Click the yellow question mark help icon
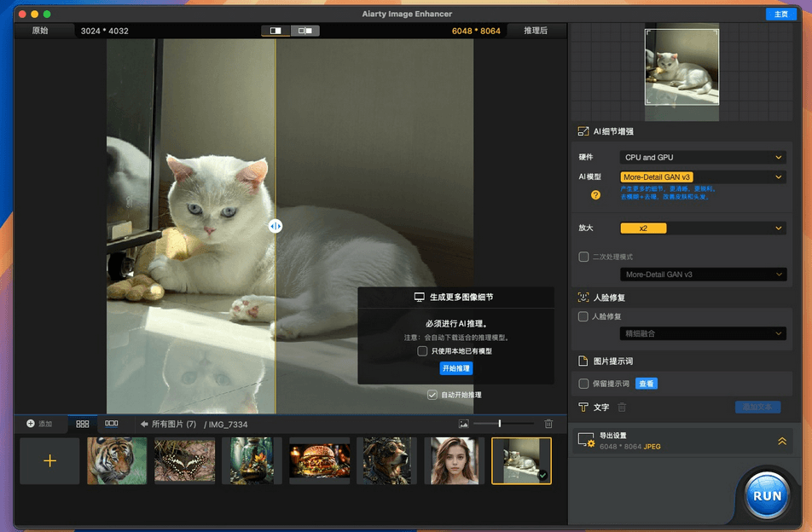 point(595,195)
